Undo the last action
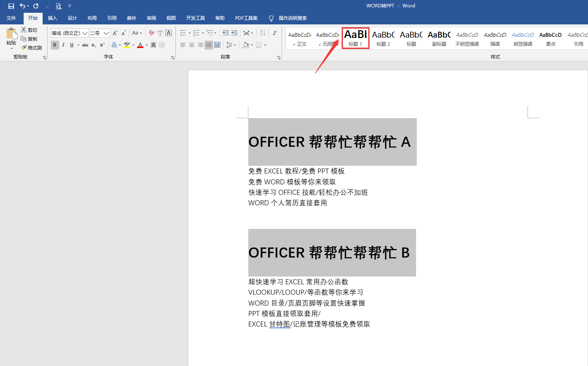The width and height of the screenshot is (588, 366). pos(22,6)
